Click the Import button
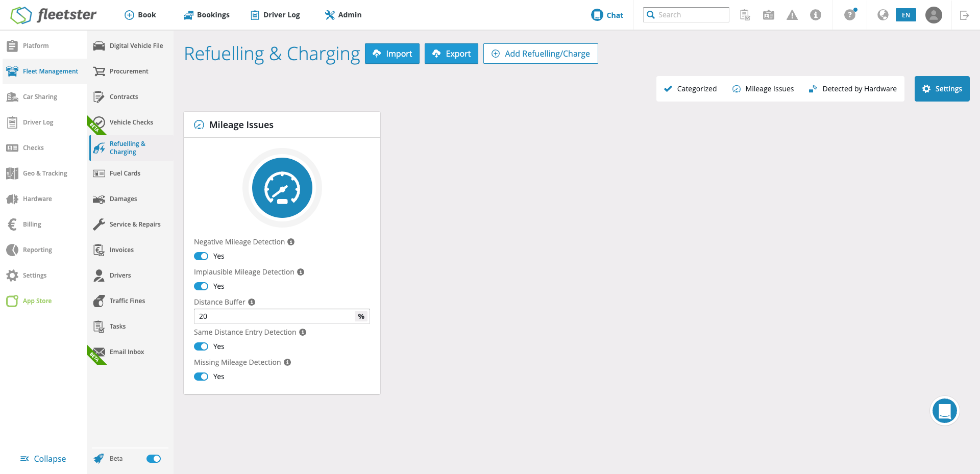The width and height of the screenshot is (980, 474). click(392, 54)
